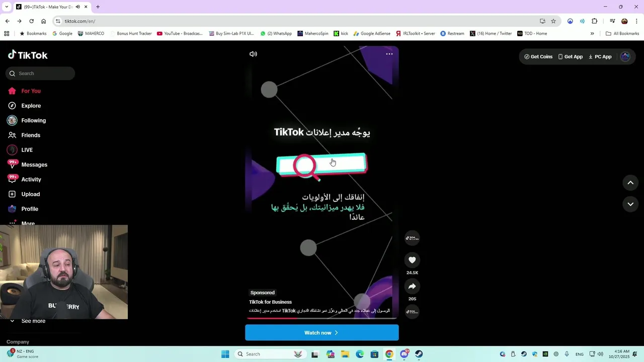This screenshot has width=644, height=362.
Task: Like the video with the heart icon
Action: click(412, 260)
